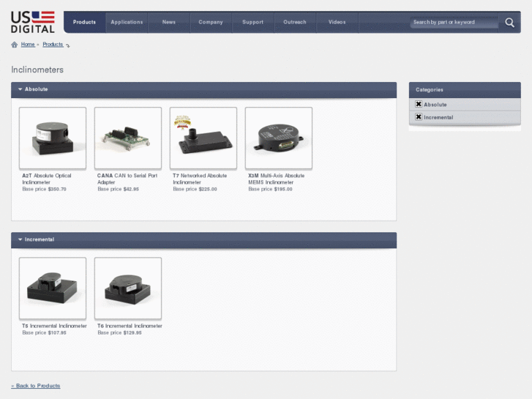Click the T7 Networked Absolute Inclinometer title

click(x=200, y=179)
